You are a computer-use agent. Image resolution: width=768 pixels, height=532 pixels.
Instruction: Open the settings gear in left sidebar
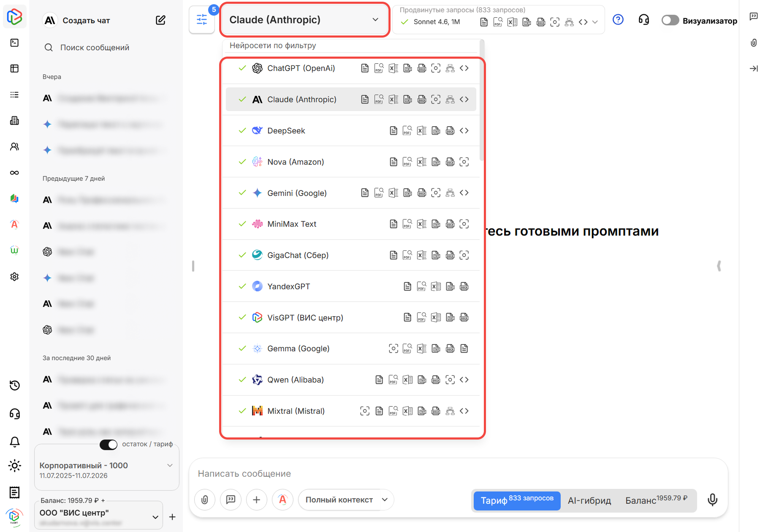pyautogui.click(x=15, y=277)
